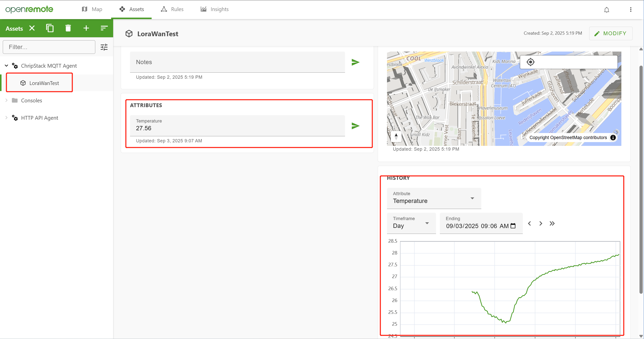Image resolution: width=644 pixels, height=339 pixels.
Task: Add a new asset
Action: point(86,28)
